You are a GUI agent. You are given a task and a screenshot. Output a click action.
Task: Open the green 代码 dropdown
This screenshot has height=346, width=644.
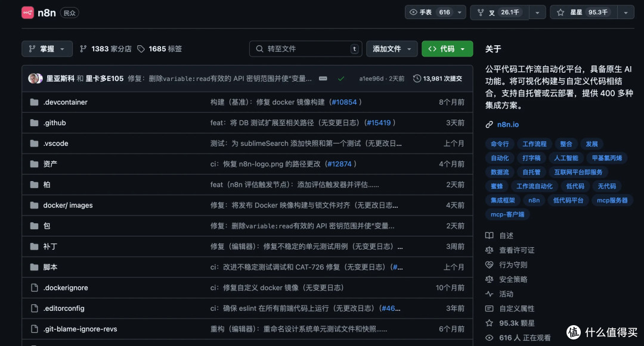[447, 49]
